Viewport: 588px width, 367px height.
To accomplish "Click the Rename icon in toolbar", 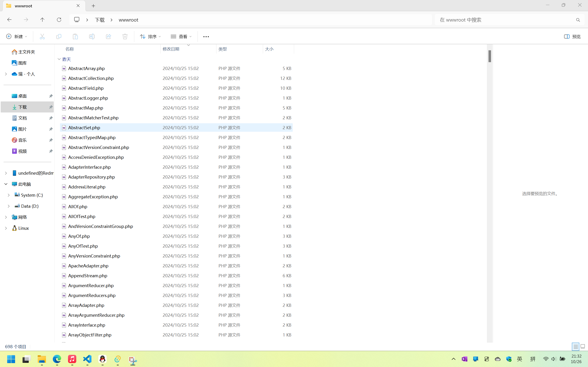I will pos(92,36).
